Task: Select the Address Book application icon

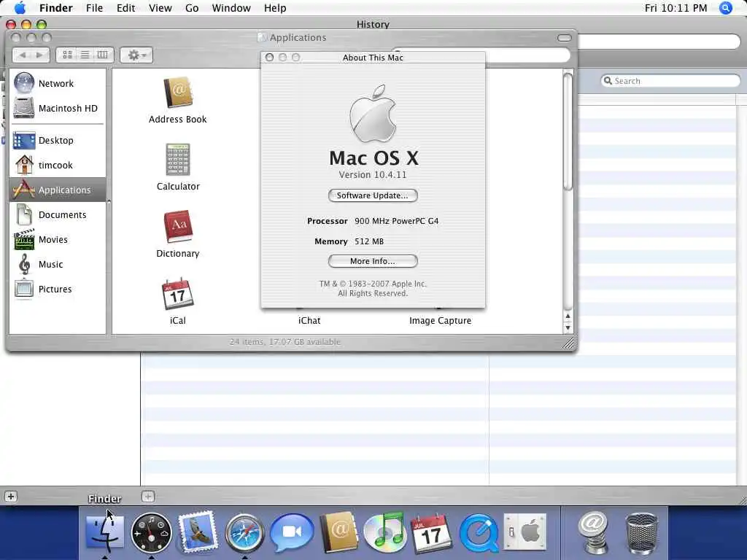Action: pyautogui.click(x=178, y=93)
